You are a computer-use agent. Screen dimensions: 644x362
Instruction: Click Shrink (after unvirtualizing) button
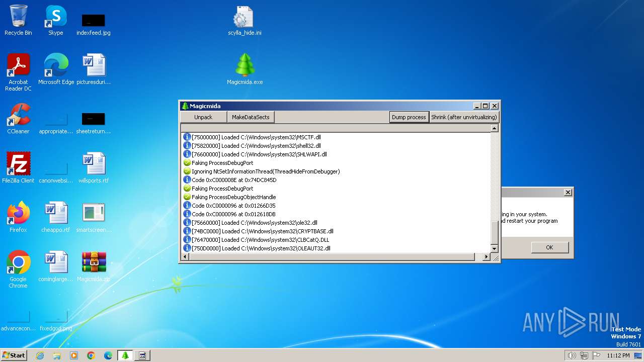pos(464,117)
